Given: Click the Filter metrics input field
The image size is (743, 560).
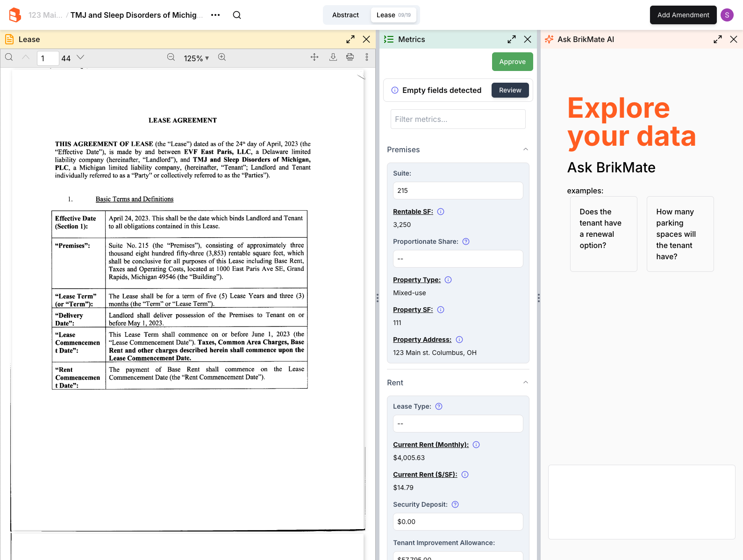Looking at the screenshot, I should (x=458, y=119).
